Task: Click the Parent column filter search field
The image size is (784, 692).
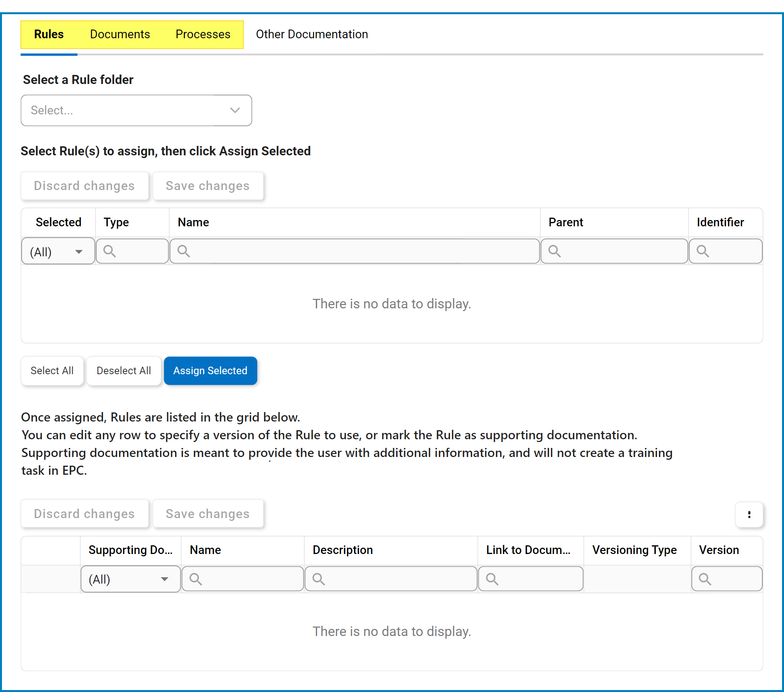Action: (x=614, y=251)
